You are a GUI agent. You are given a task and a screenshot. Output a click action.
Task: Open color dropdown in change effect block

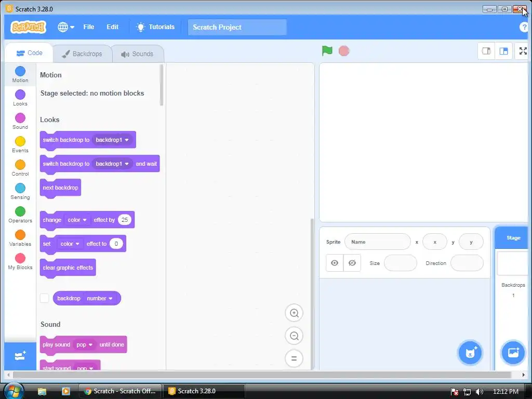pos(77,220)
